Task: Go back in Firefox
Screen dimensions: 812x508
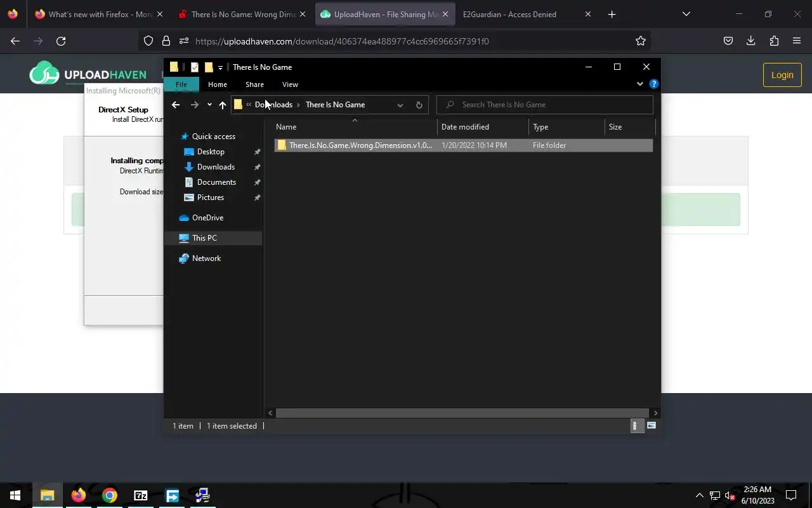Action: (15, 41)
